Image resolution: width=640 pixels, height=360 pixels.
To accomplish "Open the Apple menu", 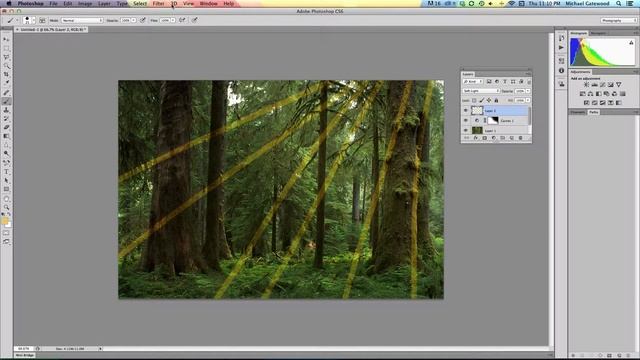I will coord(9,3).
